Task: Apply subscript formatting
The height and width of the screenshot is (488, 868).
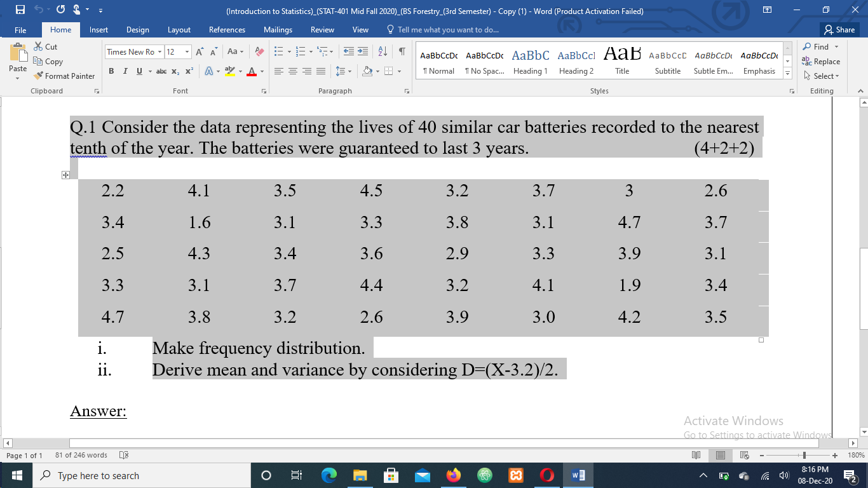Action: click(x=176, y=72)
